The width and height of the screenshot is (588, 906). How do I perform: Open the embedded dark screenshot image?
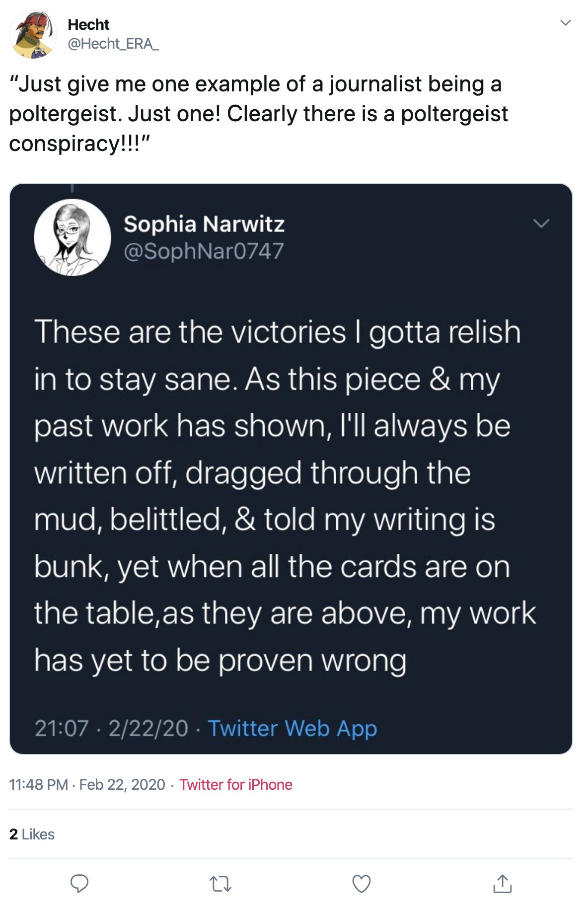(291, 469)
